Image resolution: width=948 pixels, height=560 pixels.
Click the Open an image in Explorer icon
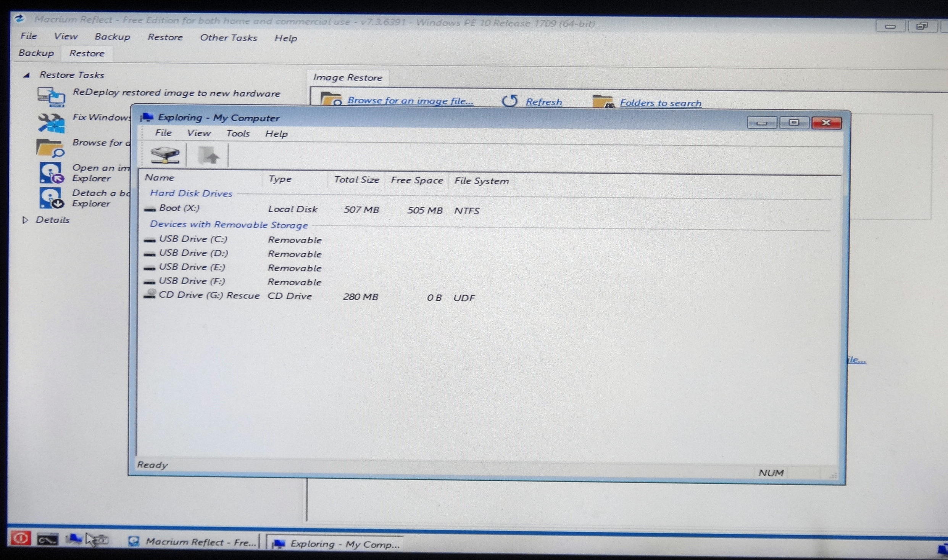51,173
